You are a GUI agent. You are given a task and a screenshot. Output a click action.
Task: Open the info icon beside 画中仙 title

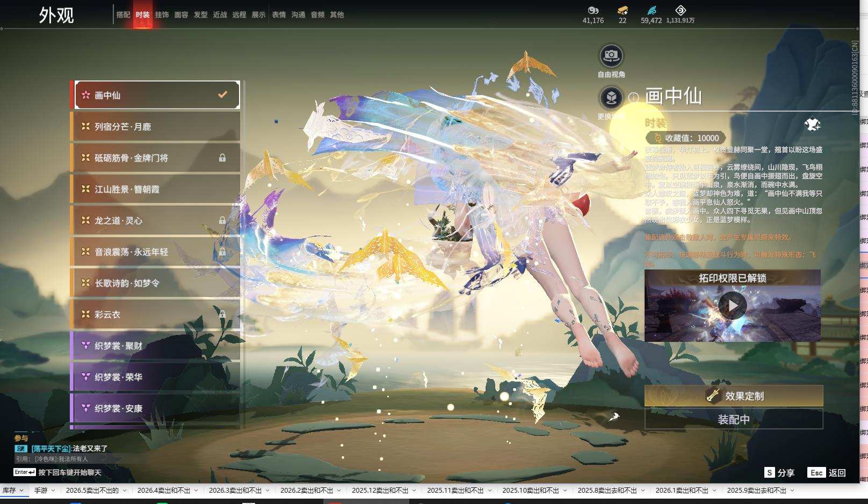coord(634,98)
